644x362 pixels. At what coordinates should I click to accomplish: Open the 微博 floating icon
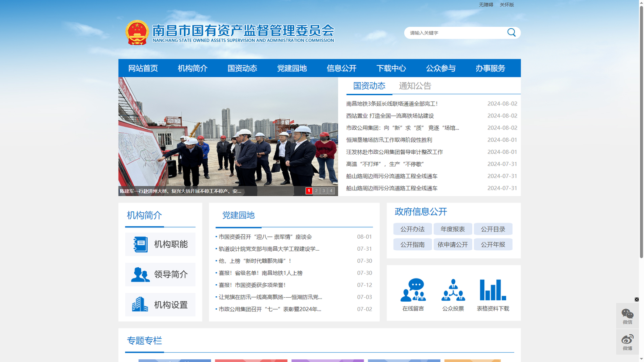coord(627,342)
